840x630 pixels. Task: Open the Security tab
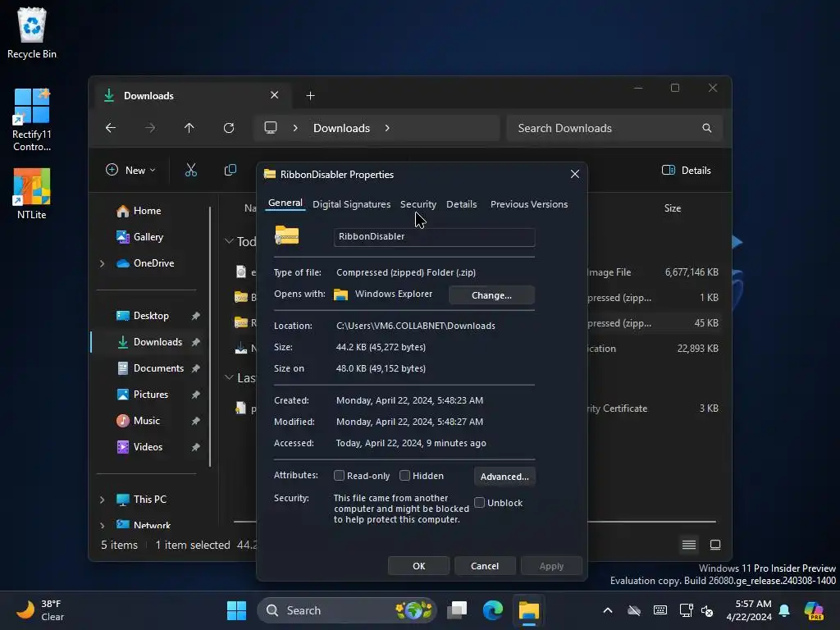[418, 204]
